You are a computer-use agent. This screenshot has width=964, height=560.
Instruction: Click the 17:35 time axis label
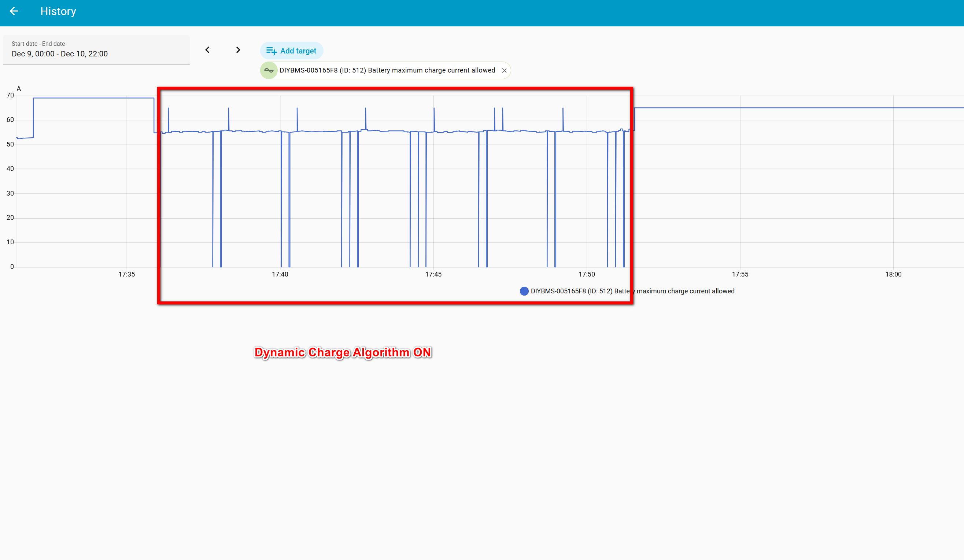127,274
